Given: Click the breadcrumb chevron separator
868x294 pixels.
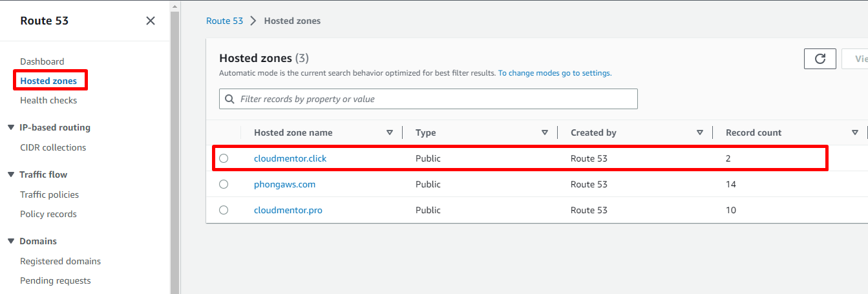Looking at the screenshot, I should pos(253,21).
